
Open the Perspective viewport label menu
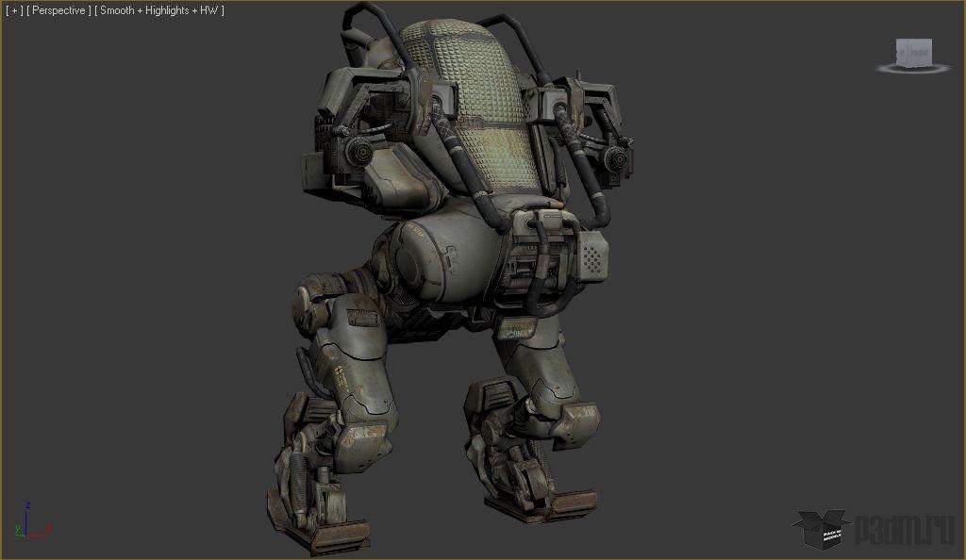58,11
